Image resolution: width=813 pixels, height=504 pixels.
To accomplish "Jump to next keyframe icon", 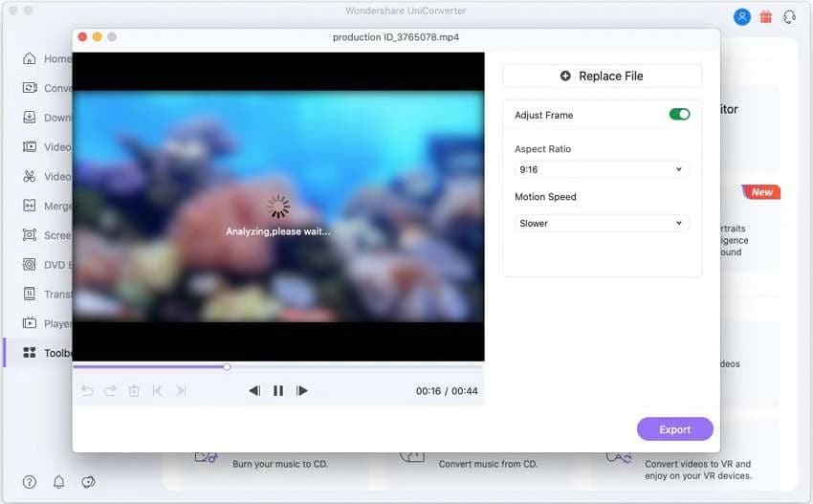I will click(x=181, y=391).
